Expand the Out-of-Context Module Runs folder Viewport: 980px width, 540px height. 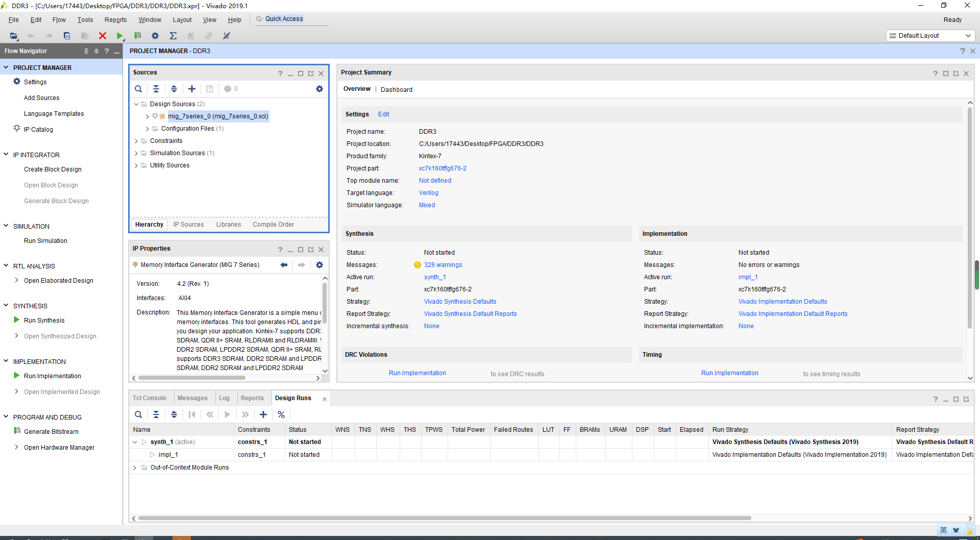click(x=134, y=467)
